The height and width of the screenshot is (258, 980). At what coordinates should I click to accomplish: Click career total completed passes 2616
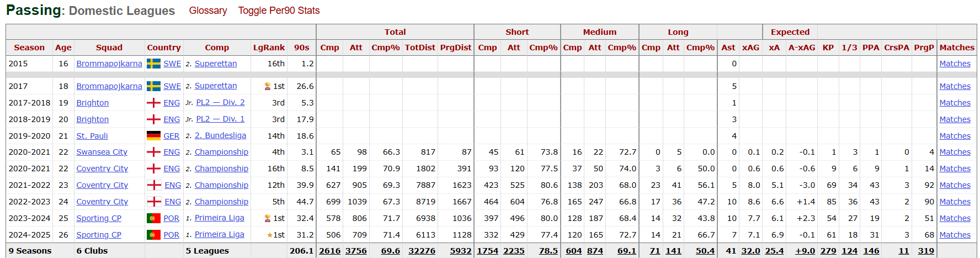330,251
